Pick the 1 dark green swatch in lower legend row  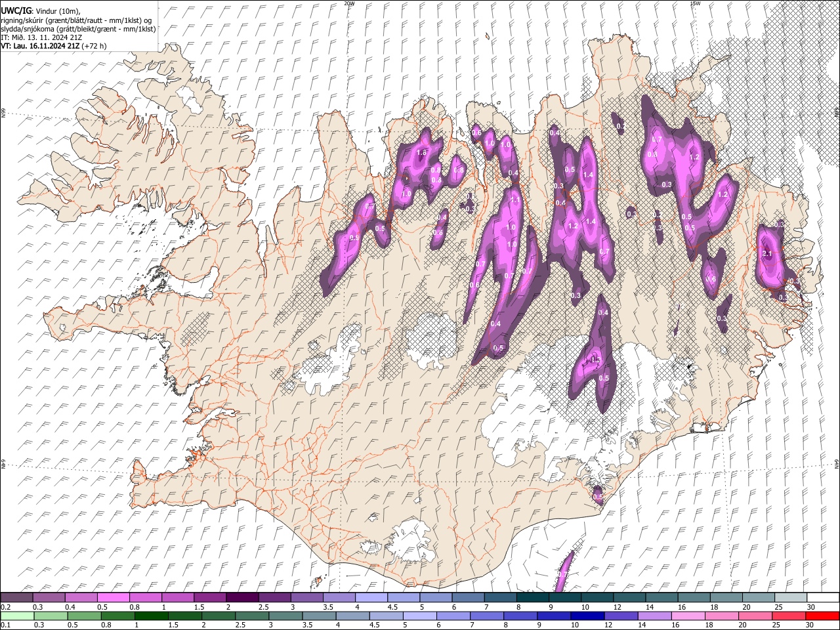coord(152,616)
